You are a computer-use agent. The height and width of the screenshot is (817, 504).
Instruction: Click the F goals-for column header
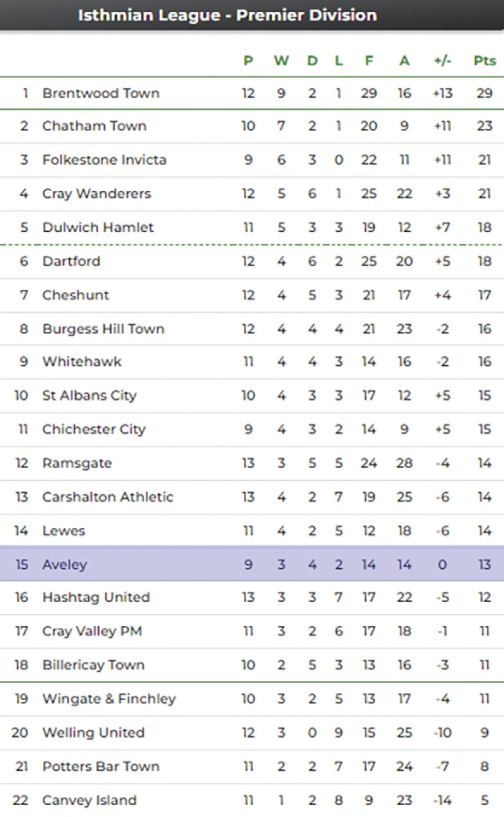pyautogui.click(x=369, y=61)
